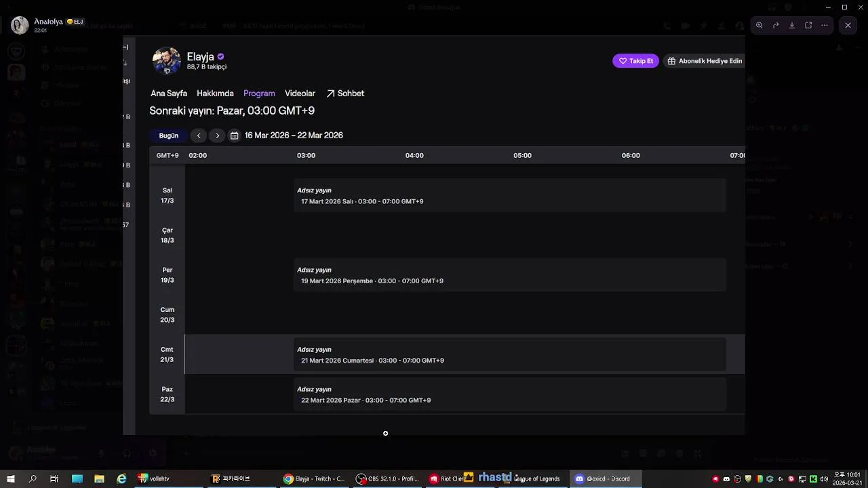Click the Anatolya sender name
This screenshot has width=868, height=488.
point(49,22)
